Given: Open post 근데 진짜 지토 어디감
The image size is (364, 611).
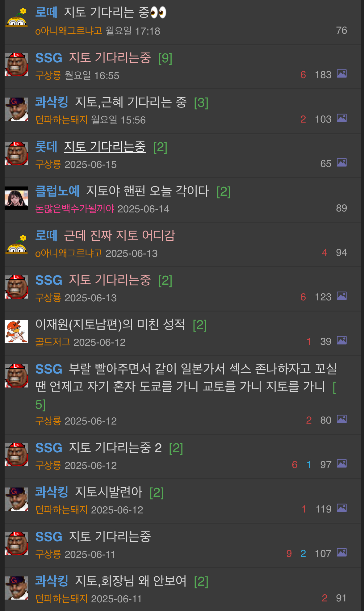Looking at the screenshot, I should [x=119, y=236].
